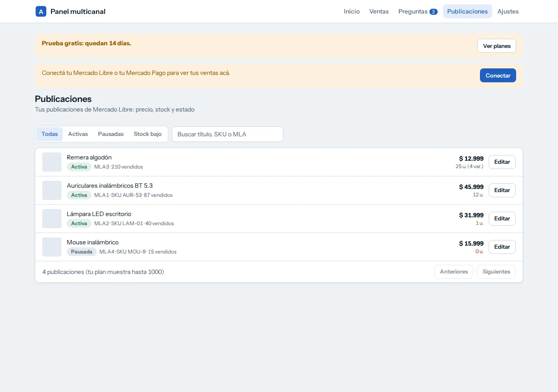558x392 pixels.
Task: Click the "1 u." low stock text
Action: pyautogui.click(x=480, y=223)
